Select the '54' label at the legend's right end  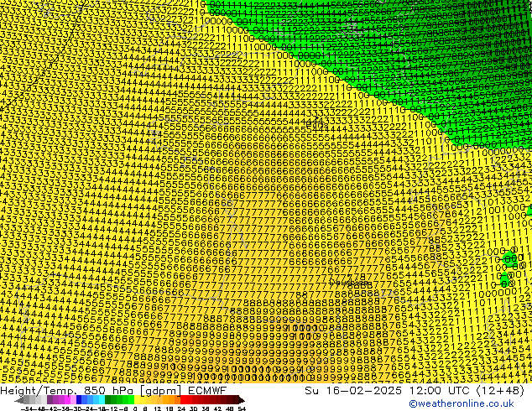(x=242, y=409)
